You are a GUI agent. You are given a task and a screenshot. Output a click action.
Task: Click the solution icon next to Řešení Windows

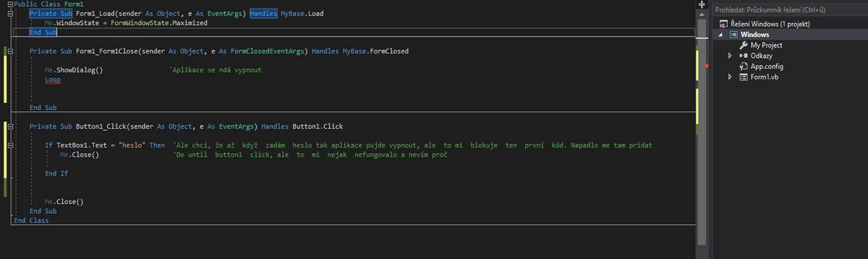(x=723, y=24)
